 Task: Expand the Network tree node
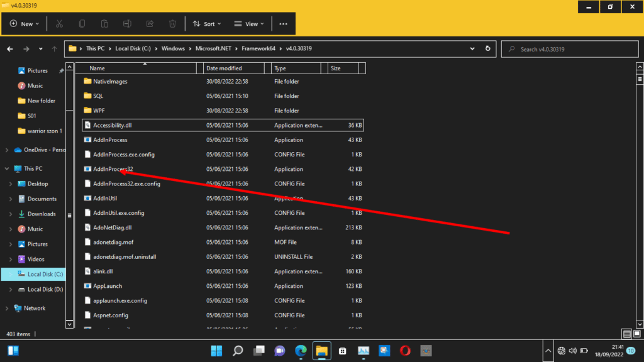7,308
